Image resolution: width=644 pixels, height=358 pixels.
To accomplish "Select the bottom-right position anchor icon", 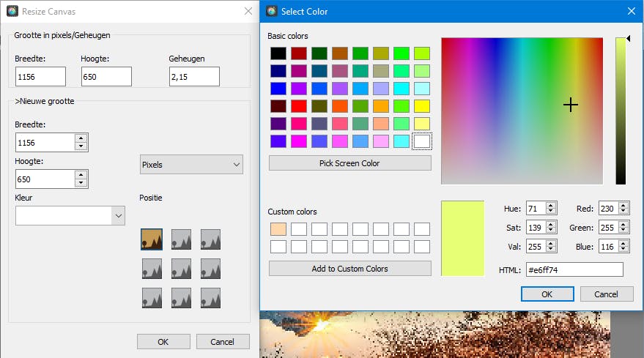I will [210, 298].
